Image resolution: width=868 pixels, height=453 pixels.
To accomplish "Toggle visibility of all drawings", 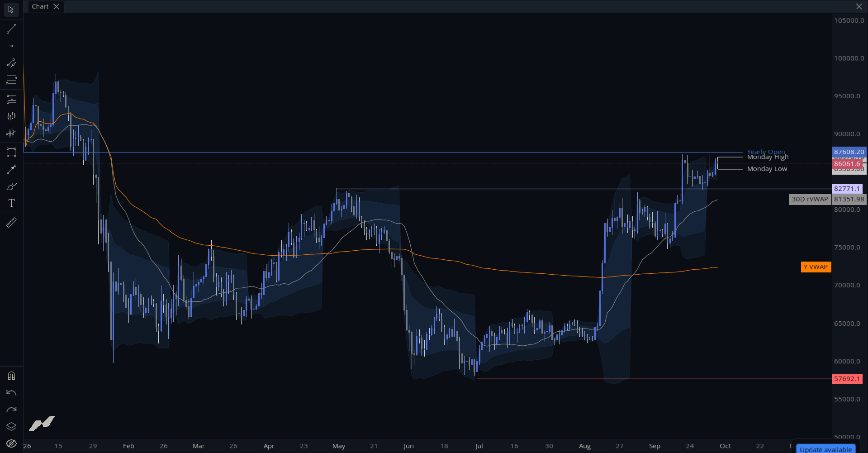I will (x=11, y=443).
